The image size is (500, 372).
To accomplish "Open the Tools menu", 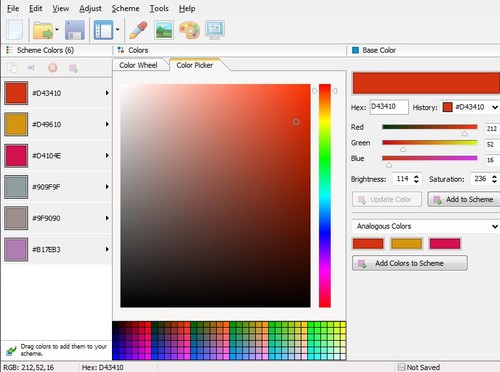I will tap(159, 8).
